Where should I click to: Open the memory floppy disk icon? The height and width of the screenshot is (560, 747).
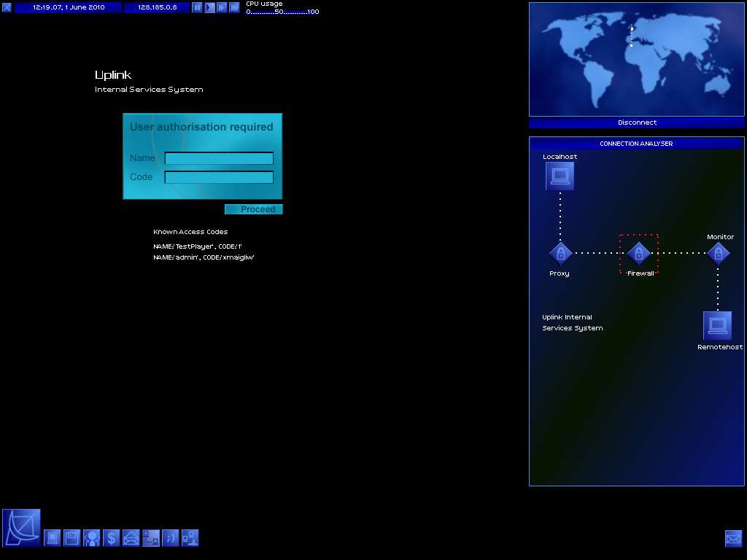pos(71,538)
